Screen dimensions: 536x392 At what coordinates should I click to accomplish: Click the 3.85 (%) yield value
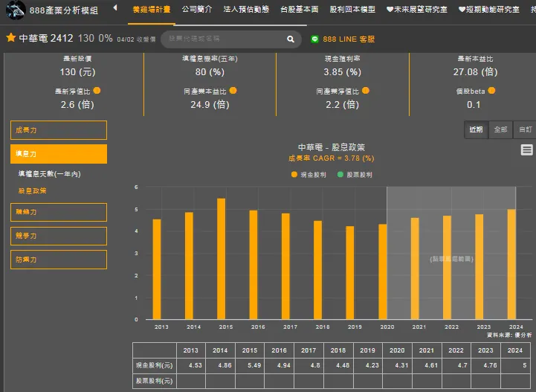pyautogui.click(x=343, y=72)
